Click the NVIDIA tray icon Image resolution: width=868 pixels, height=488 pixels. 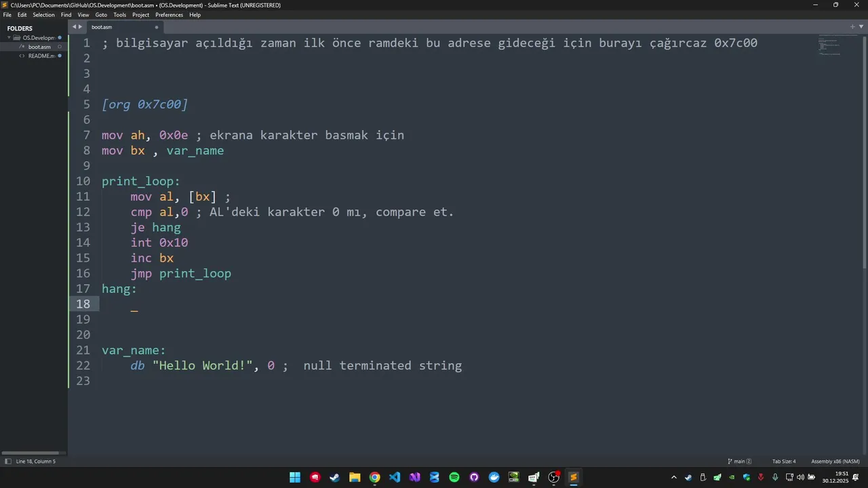click(x=732, y=477)
